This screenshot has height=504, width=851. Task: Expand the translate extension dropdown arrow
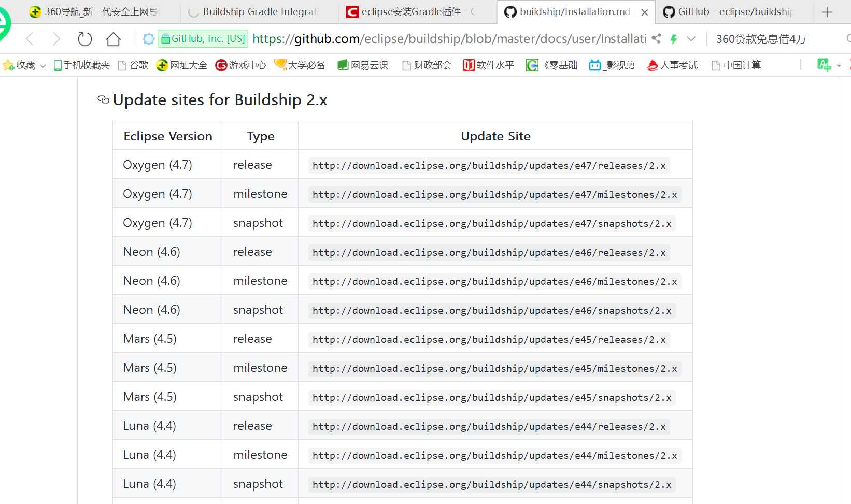(839, 66)
